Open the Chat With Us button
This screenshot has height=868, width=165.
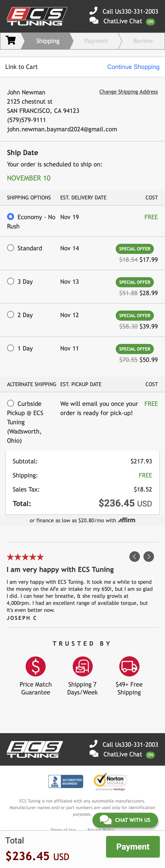point(126,820)
